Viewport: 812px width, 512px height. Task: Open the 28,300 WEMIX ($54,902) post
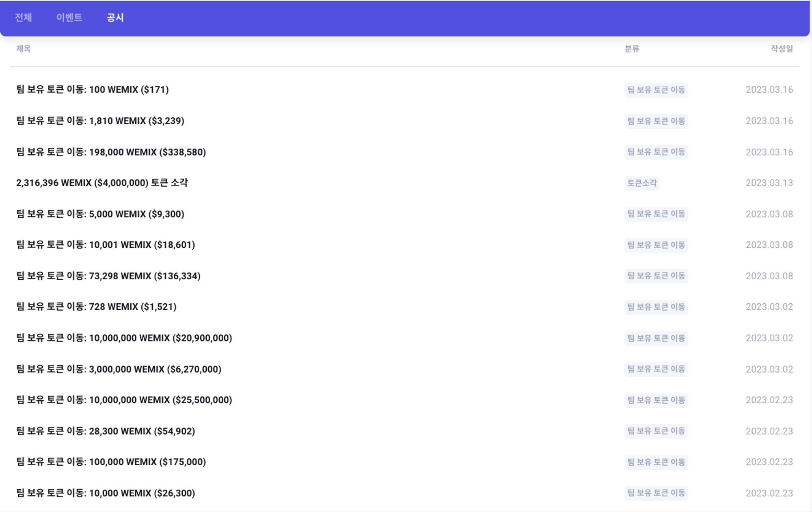(106, 431)
